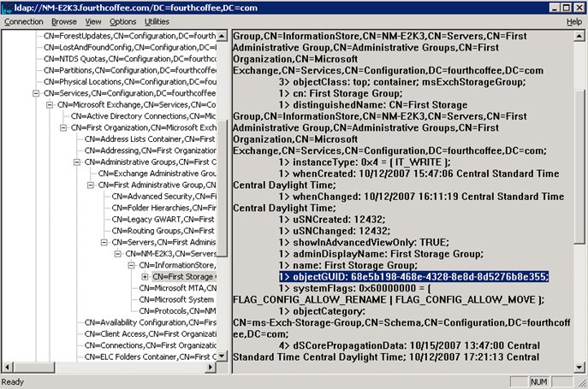
Task: Collapse the CN=InformationStore node
Action: click(131, 265)
